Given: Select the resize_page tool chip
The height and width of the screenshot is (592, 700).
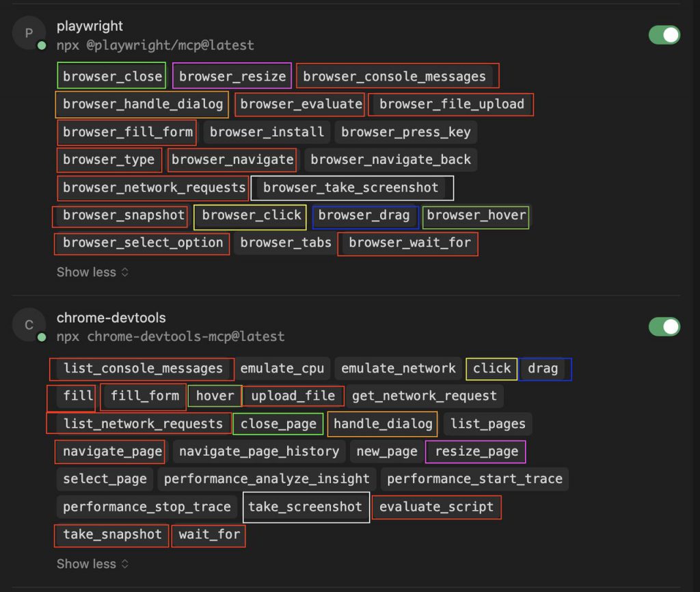Looking at the screenshot, I should coord(476,451).
